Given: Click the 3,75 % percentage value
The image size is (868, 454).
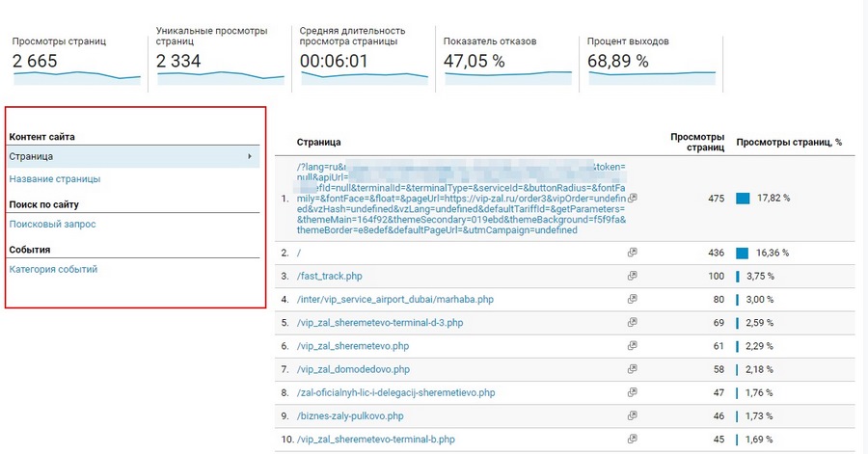Looking at the screenshot, I should point(760,276).
